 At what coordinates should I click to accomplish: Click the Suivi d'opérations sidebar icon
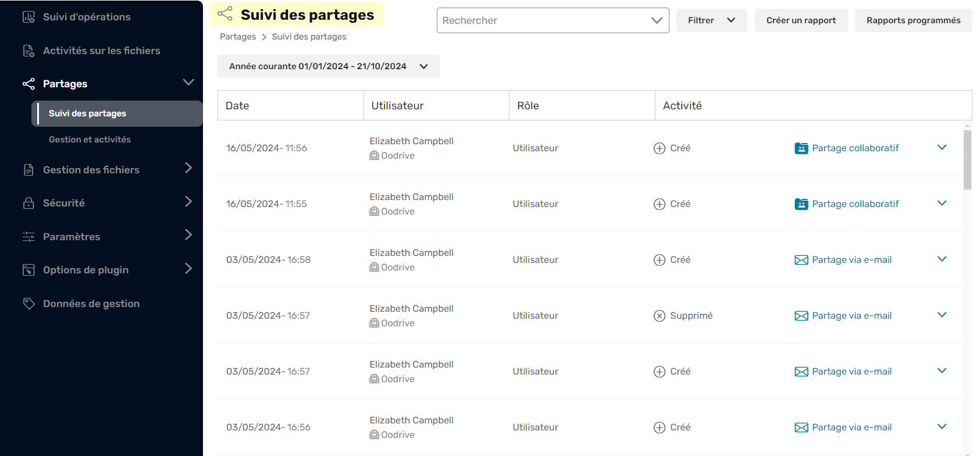pyautogui.click(x=28, y=17)
